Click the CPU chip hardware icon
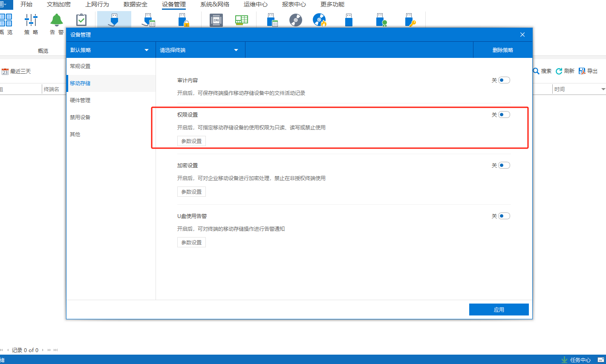The height and width of the screenshot is (364, 606). (x=216, y=20)
